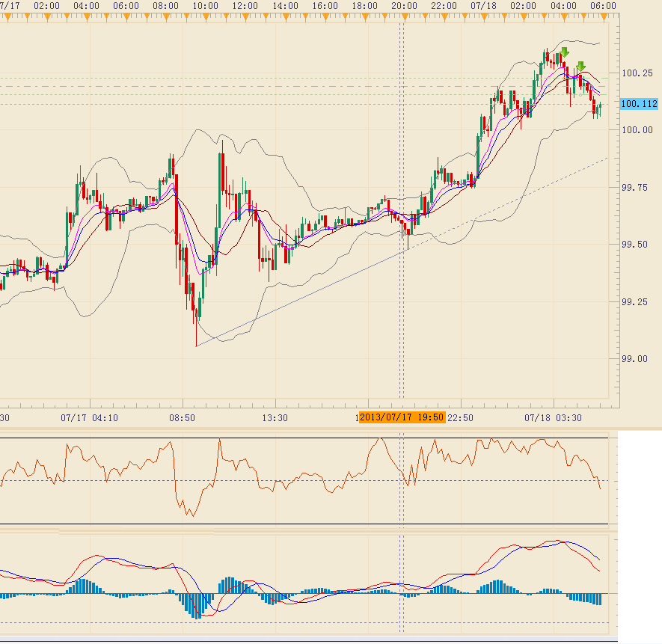The width and height of the screenshot is (662, 644).
Task: Select the vertical dashed crosshair line at 19:50
Action: pyautogui.click(x=402, y=211)
